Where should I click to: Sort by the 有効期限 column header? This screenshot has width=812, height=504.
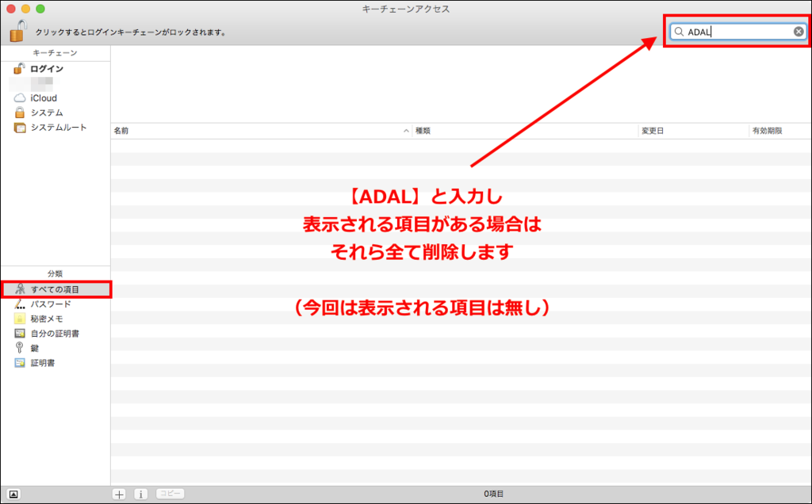click(780, 131)
